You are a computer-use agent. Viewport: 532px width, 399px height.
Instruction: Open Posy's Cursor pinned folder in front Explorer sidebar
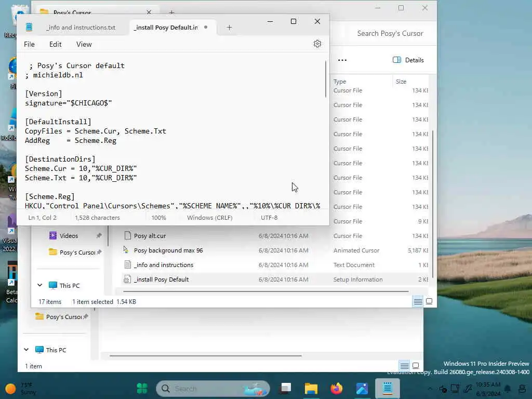[77, 252]
